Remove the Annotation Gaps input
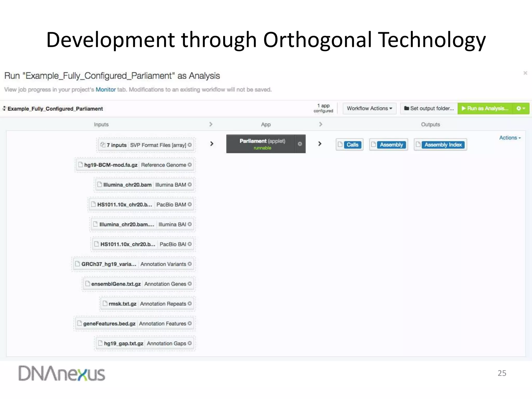Image resolution: width=532 pixels, height=399 pixels. click(190, 343)
